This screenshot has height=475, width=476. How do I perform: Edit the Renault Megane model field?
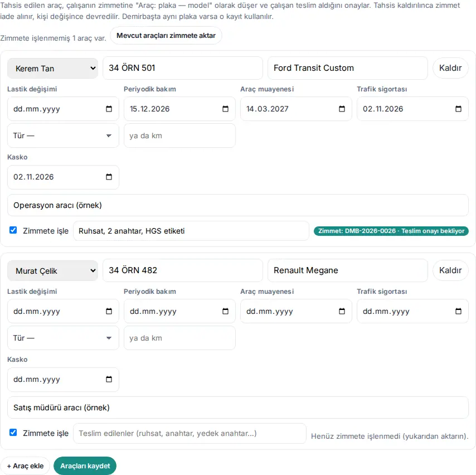pos(348,270)
